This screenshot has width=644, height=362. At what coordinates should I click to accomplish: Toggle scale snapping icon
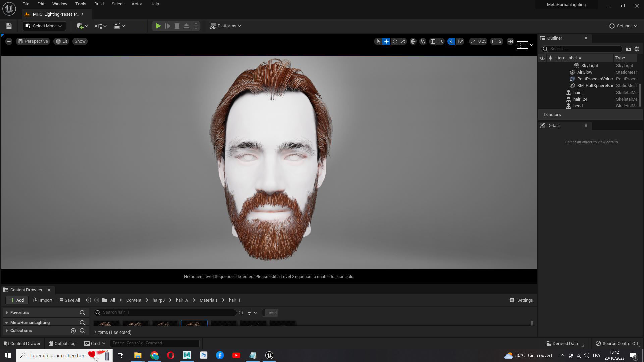pyautogui.click(x=473, y=41)
